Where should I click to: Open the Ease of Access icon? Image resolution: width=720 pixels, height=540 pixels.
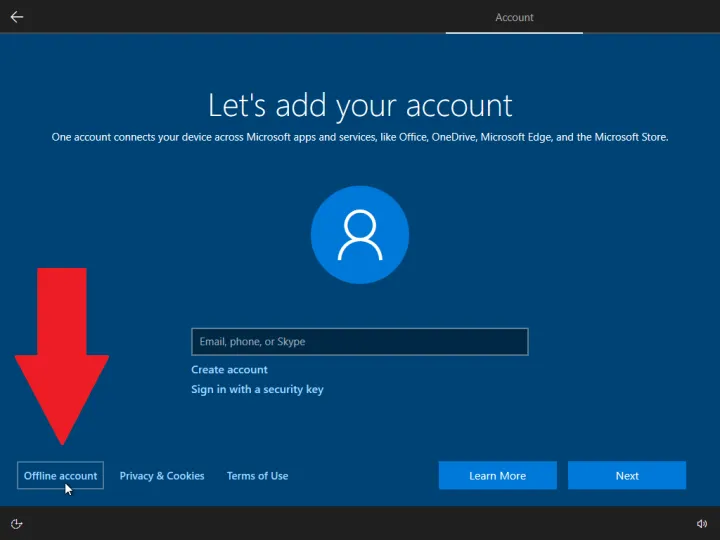point(17,523)
